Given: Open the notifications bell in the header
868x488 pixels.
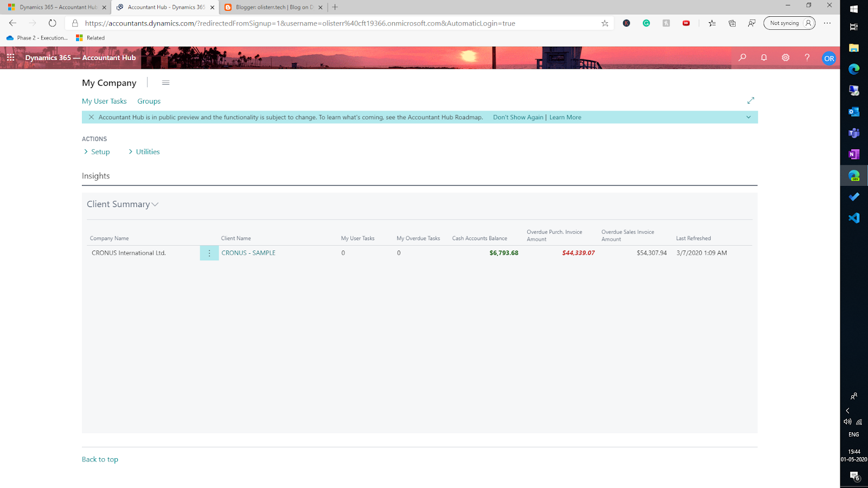Looking at the screenshot, I should [x=764, y=57].
